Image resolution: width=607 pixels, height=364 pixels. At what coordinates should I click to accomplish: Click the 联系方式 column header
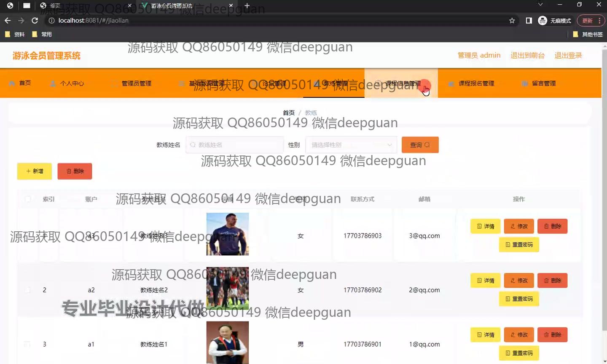click(x=363, y=199)
